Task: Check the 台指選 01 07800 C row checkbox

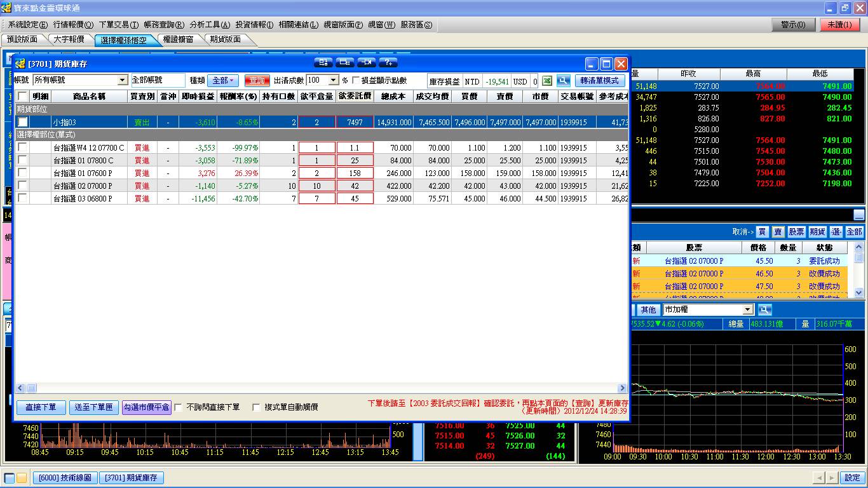Action: pyautogui.click(x=22, y=160)
